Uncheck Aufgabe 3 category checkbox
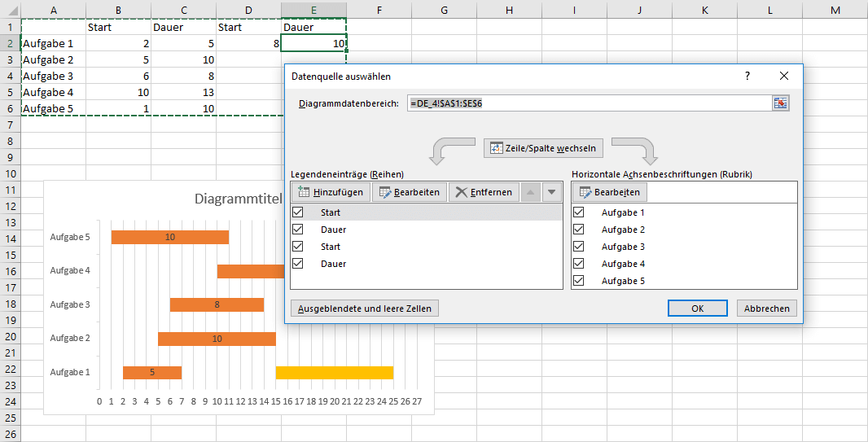 579,247
